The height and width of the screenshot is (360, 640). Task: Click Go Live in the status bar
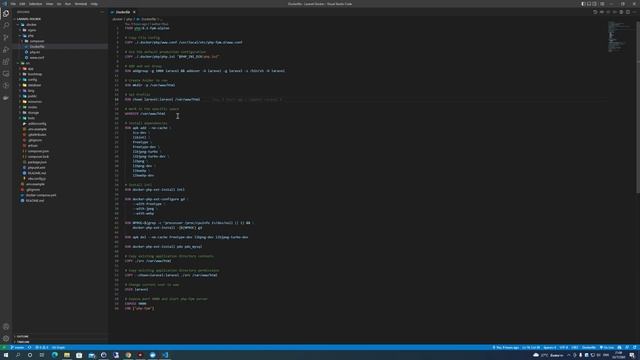tap(607, 348)
